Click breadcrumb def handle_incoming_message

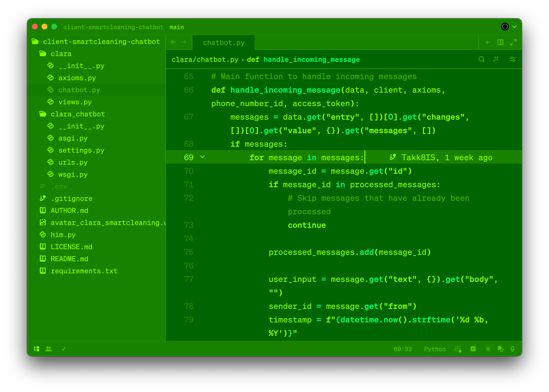[x=303, y=59]
